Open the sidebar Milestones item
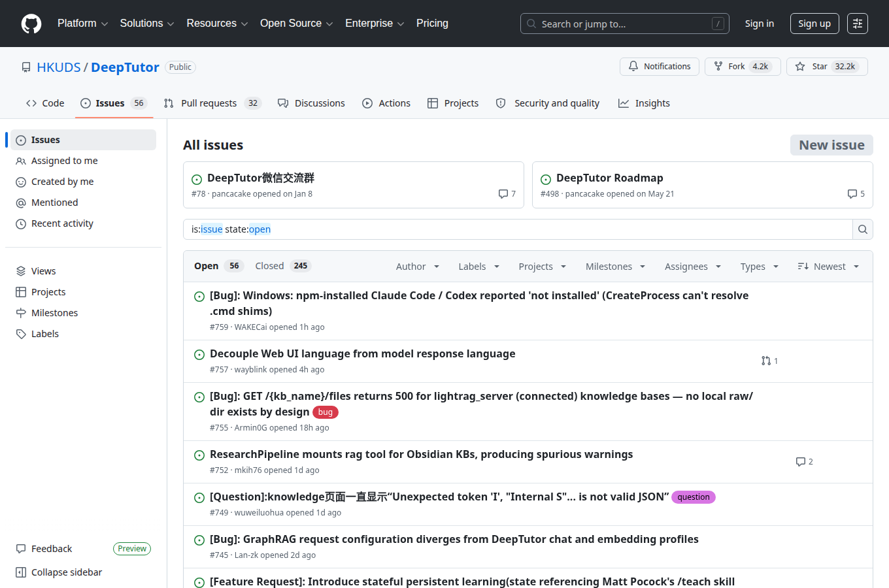Viewport: 889px width, 588px height. pos(83,313)
